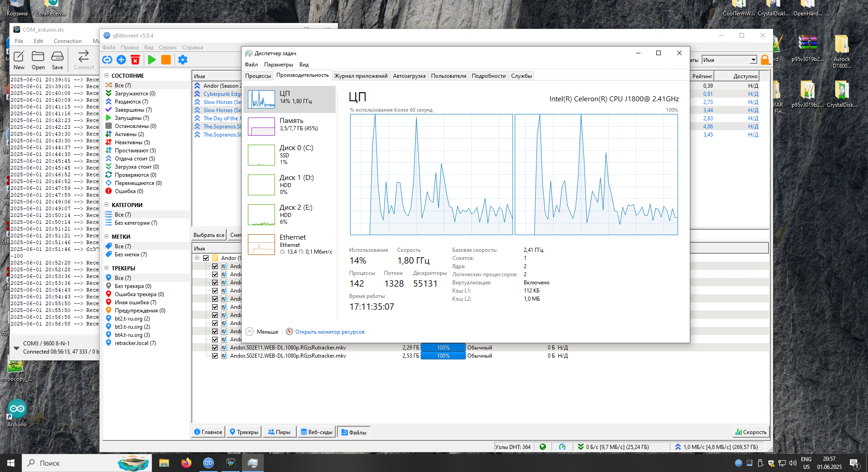Image resolution: width=868 pixels, height=472 pixels.
Task: Open File Explorer from the taskbar
Action: point(164,463)
